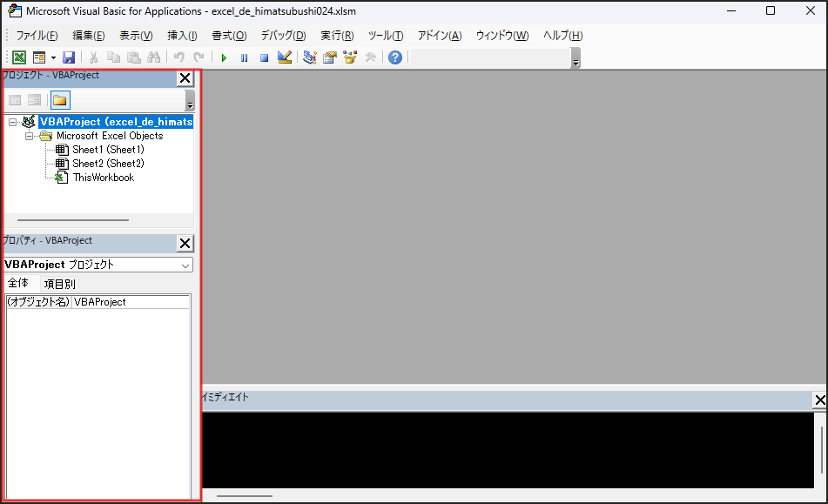Click inside the black Immediate window area

[x=508, y=450]
